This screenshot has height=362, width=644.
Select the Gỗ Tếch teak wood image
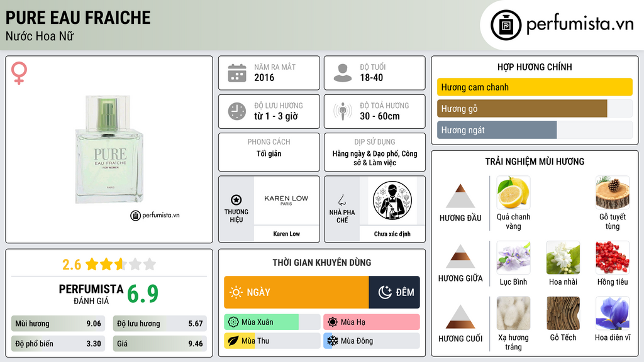[x=563, y=313]
